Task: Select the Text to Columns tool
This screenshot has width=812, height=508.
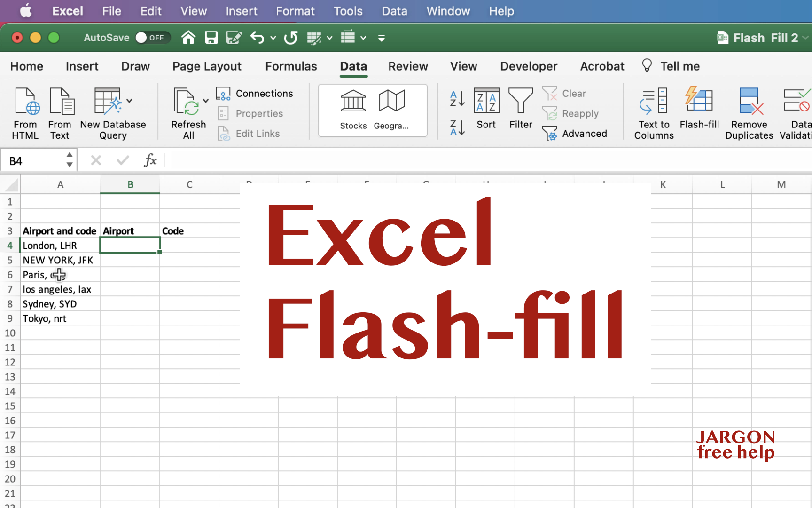Action: click(x=653, y=113)
